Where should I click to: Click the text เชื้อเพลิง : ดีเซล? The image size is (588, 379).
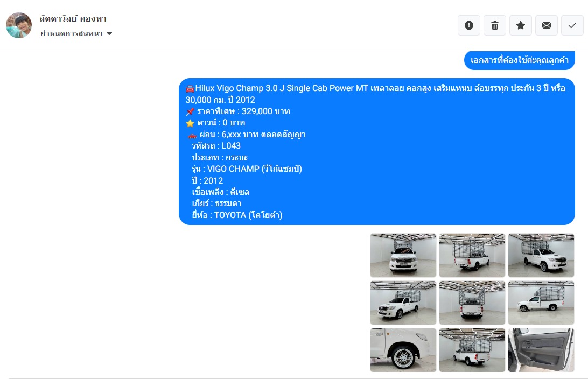coord(221,192)
